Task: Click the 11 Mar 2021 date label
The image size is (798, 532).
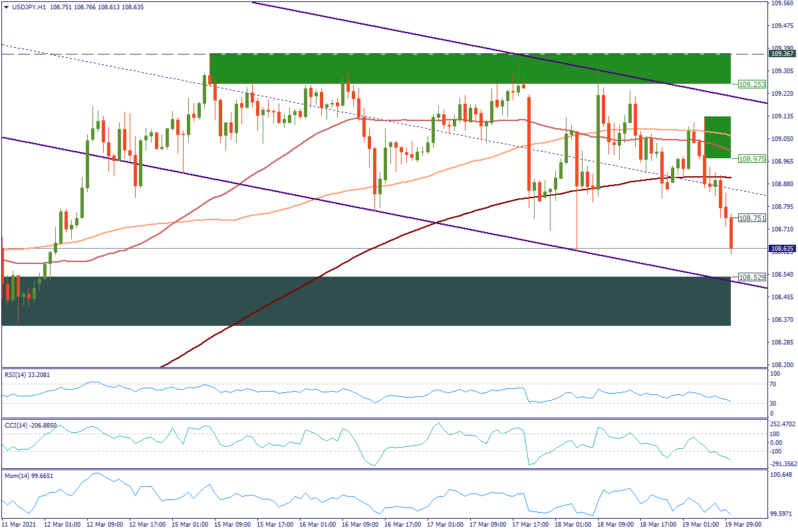Action: click(21, 525)
